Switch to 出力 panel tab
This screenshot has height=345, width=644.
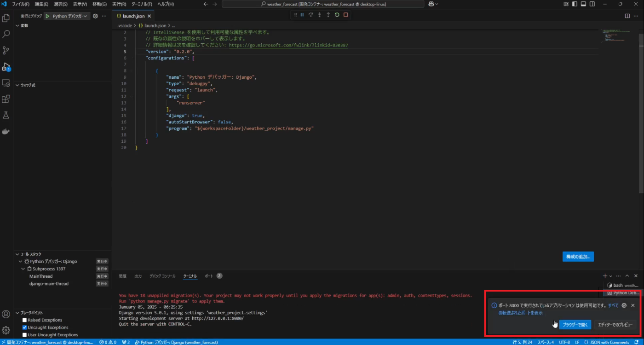coord(138,276)
